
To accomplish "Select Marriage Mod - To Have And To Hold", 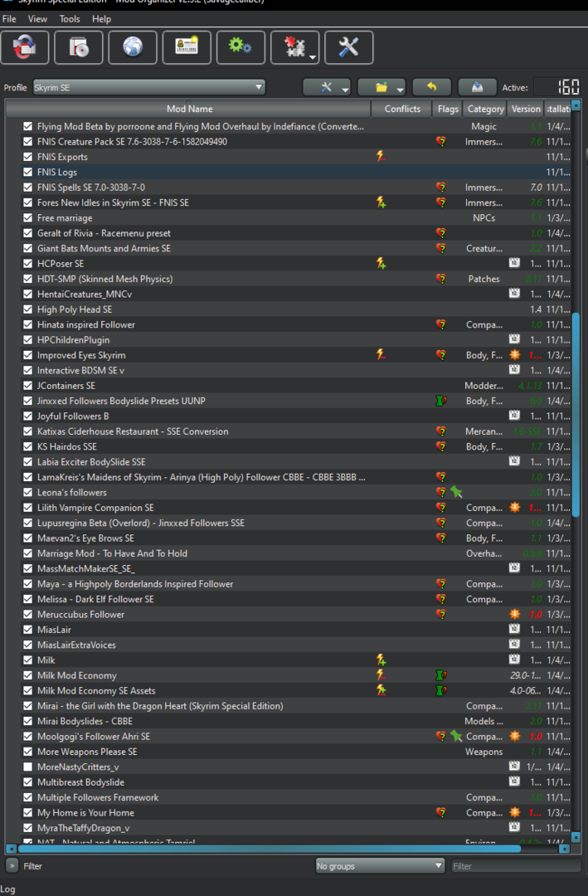I will [x=112, y=553].
